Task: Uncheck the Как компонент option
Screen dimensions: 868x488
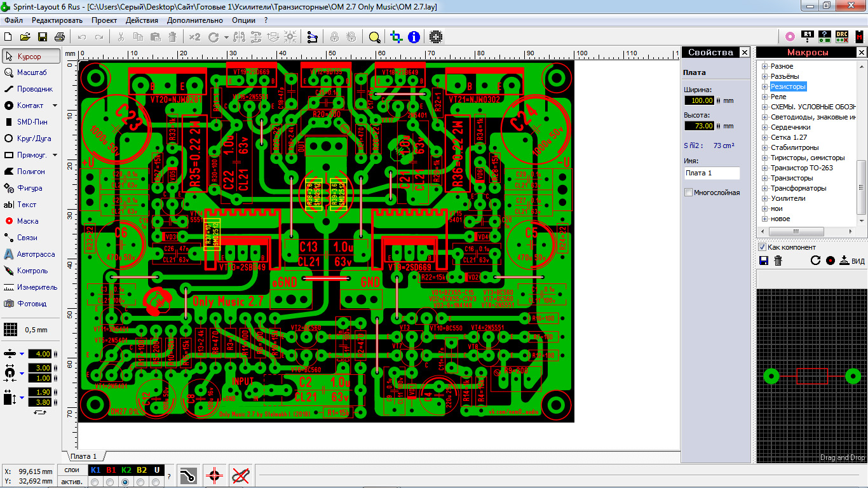Action: click(762, 247)
